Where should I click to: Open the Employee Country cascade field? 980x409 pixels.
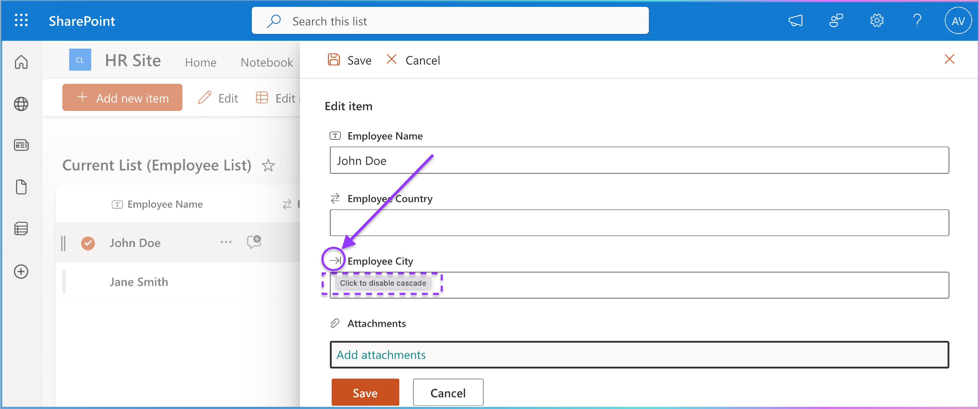(639, 223)
